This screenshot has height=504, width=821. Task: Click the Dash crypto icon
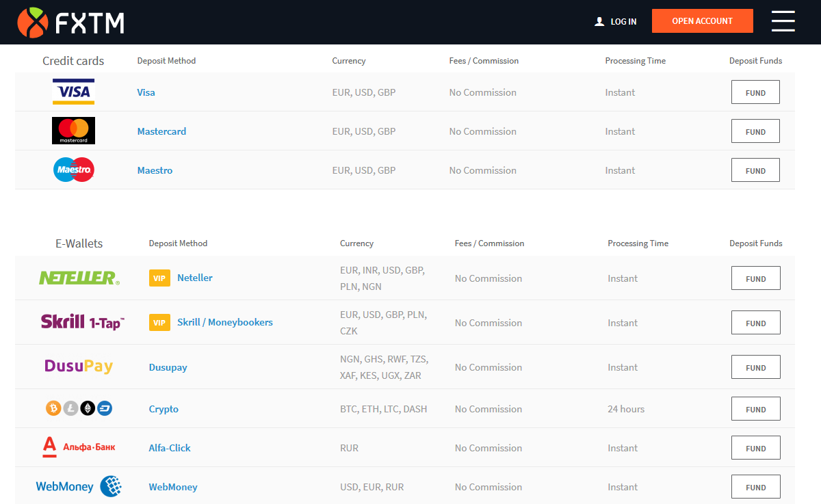105,408
